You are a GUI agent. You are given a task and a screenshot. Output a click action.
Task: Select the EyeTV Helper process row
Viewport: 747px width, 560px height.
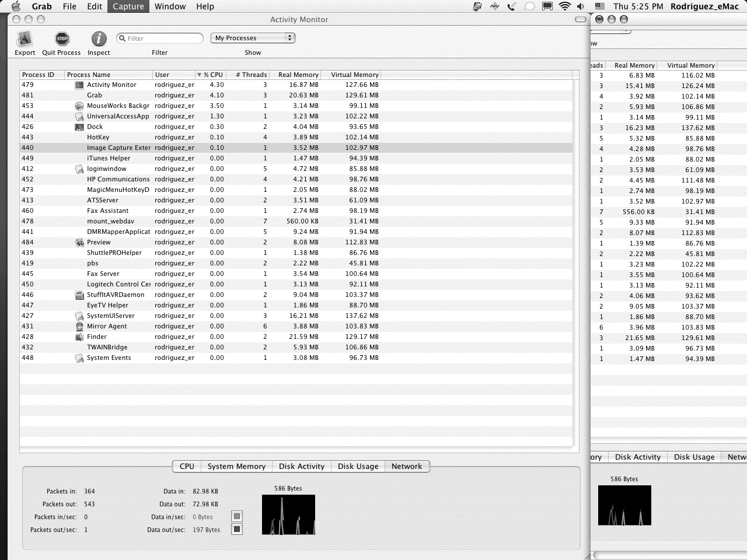(x=296, y=306)
